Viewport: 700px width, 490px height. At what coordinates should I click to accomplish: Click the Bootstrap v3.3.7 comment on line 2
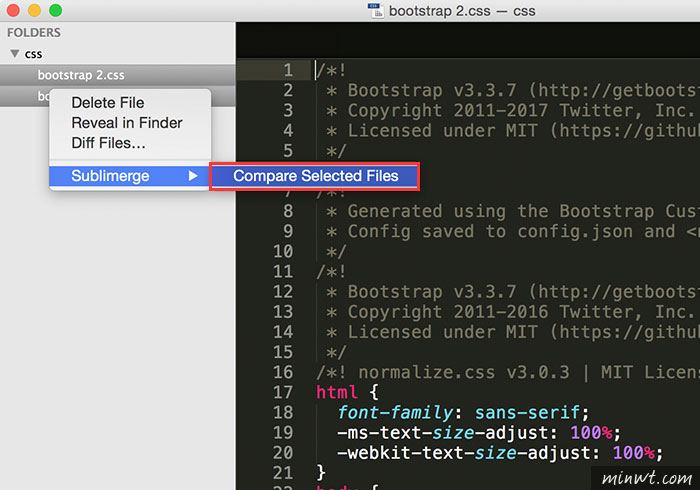tap(512, 91)
